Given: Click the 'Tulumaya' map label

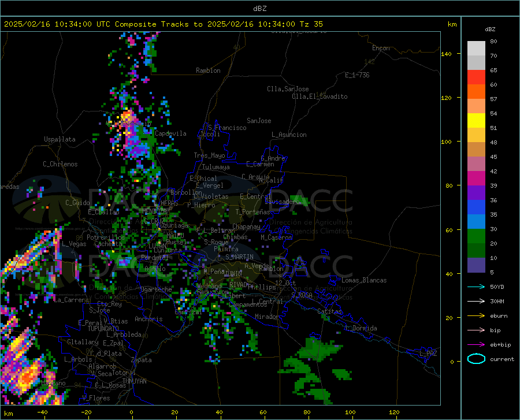Looking at the screenshot, I should pos(216,167).
